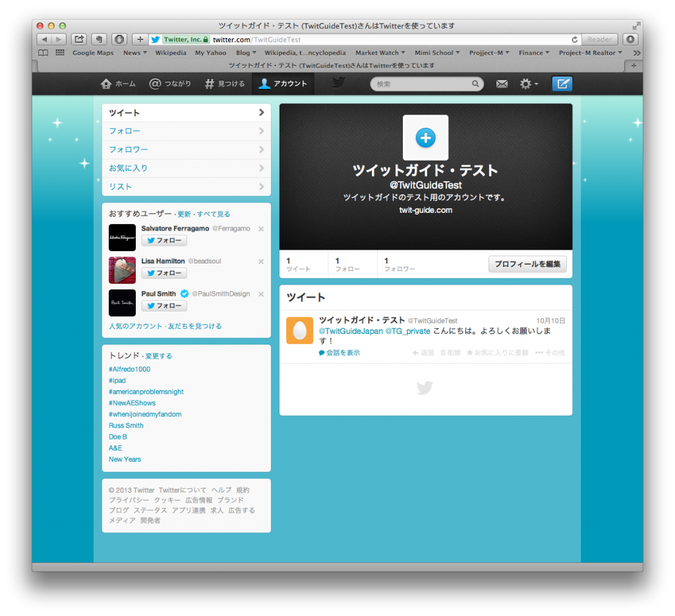Add profile photo with the plus icon
Screen dimensions: 675x616
click(x=425, y=138)
